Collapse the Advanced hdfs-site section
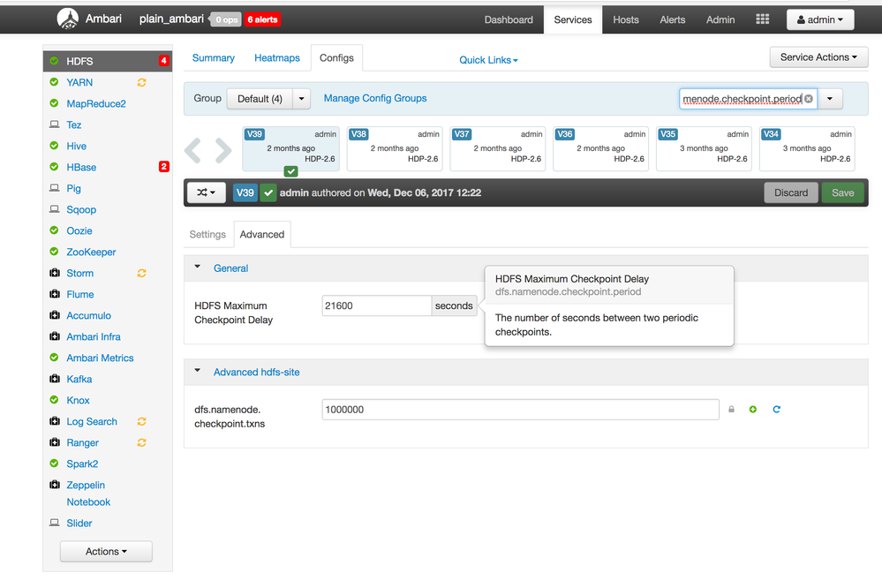882x588 pixels. click(x=198, y=370)
